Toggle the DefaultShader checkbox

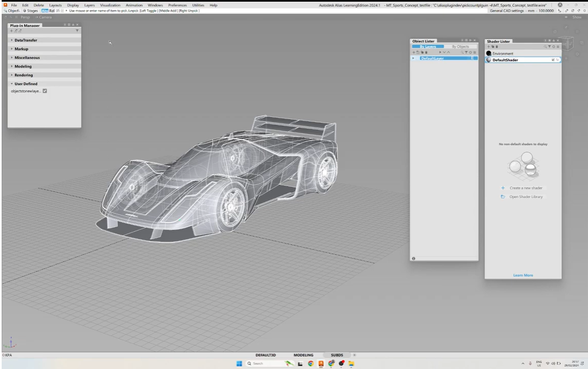point(553,60)
